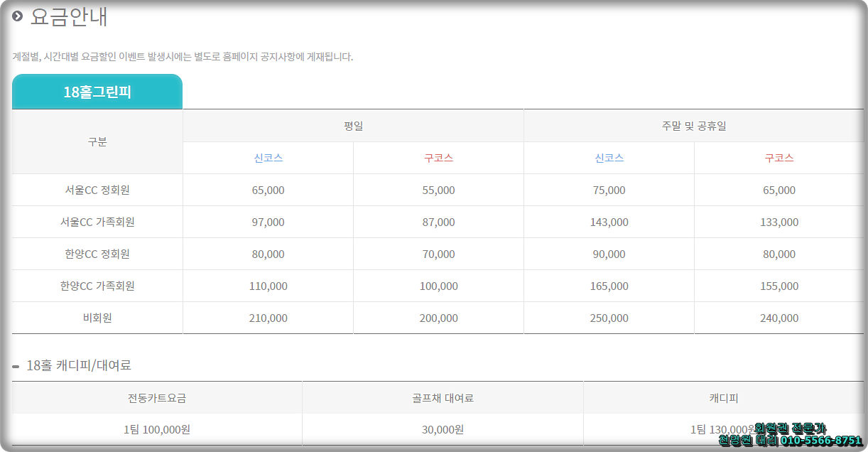Viewport: 868px width, 452px height.
Task: Select the 한양CC 정회원 row label
Action: pyautogui.click(x=97, y=254)
